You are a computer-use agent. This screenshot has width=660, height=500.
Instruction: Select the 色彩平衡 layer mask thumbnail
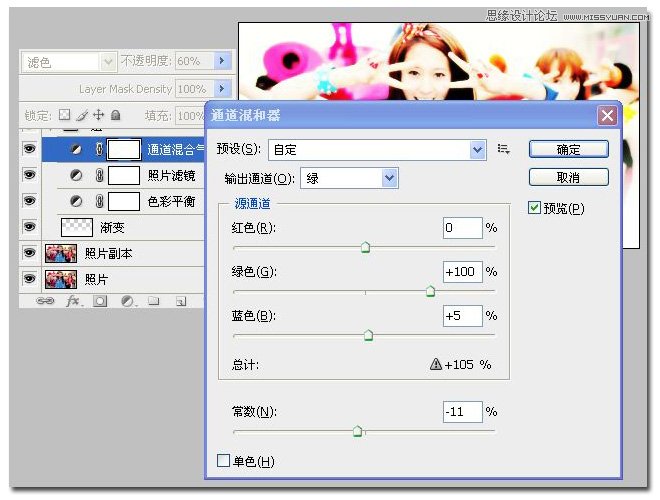[124, 201]
